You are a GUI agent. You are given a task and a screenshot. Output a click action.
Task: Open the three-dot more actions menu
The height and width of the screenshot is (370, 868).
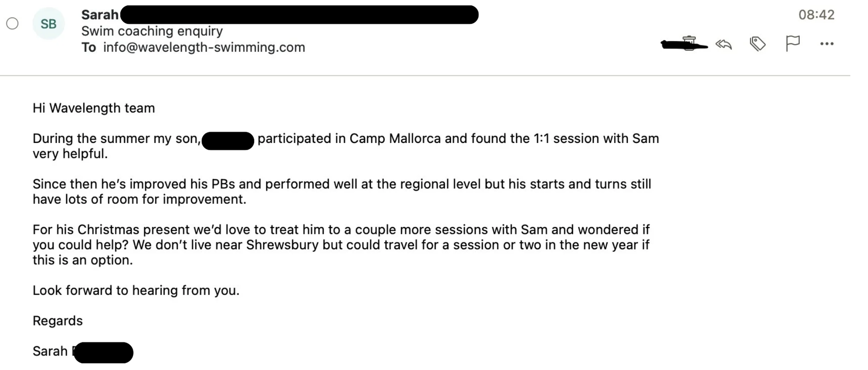click(827, 44)
